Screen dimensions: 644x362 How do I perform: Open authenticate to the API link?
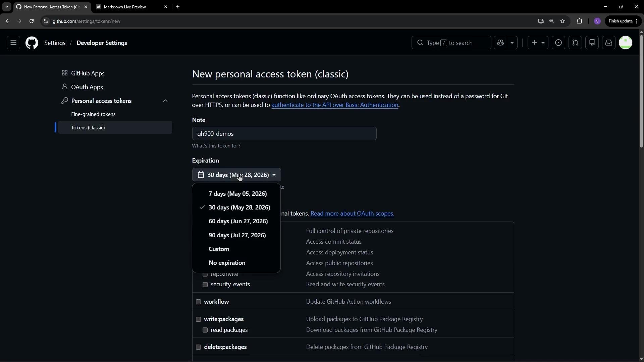pos(335,105)
